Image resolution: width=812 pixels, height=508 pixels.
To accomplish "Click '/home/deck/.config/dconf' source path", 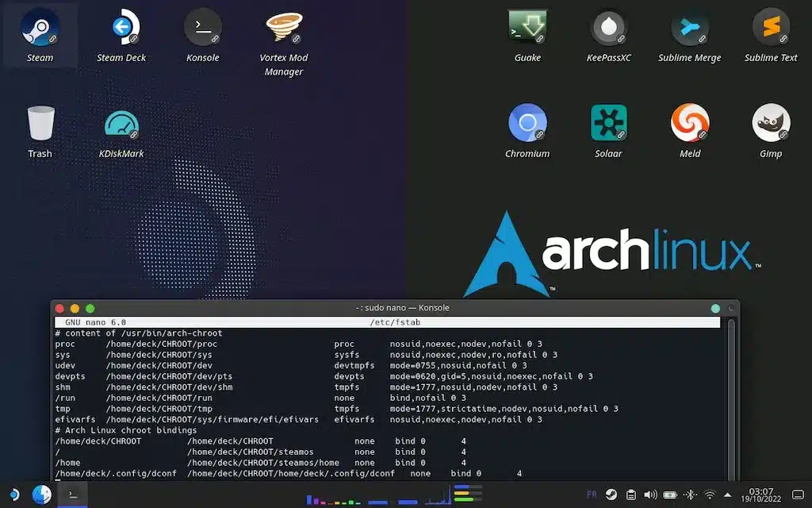I will pyautogui.click(x=116, y=474).
